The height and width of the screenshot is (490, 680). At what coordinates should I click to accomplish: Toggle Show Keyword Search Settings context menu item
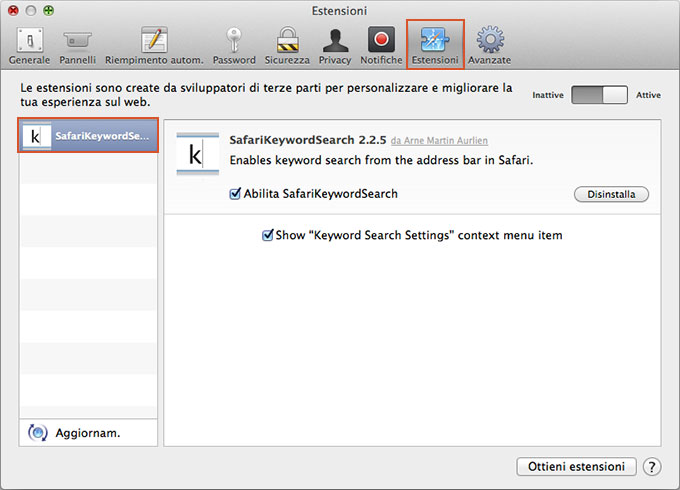268,235
